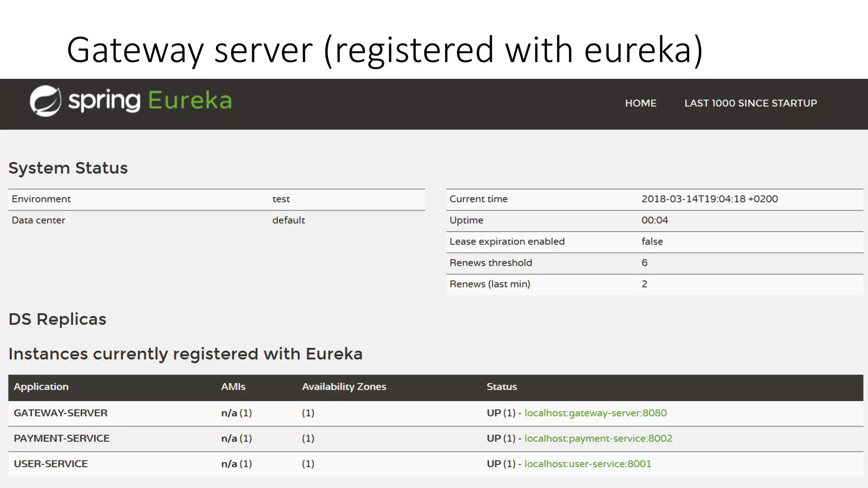Select availability zone (1) in GATEWAY-SERVER row
The width and height of the screenshot is (868, 488).
click(x=308, y=413)
